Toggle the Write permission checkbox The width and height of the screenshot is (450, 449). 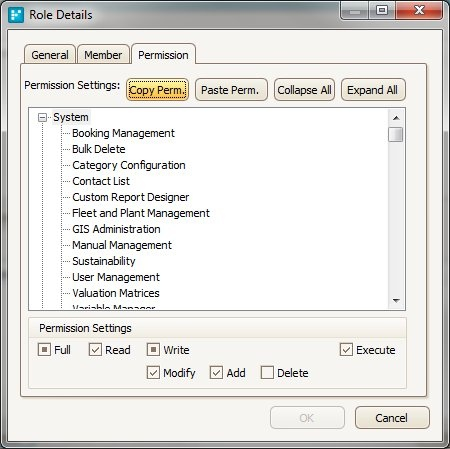(153, 350)
